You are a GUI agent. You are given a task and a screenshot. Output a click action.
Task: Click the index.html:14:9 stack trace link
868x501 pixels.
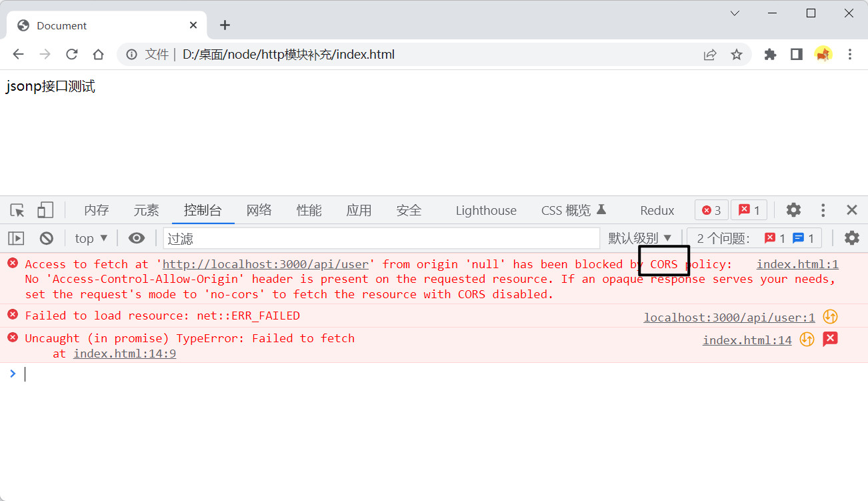[x=125, y=354]
